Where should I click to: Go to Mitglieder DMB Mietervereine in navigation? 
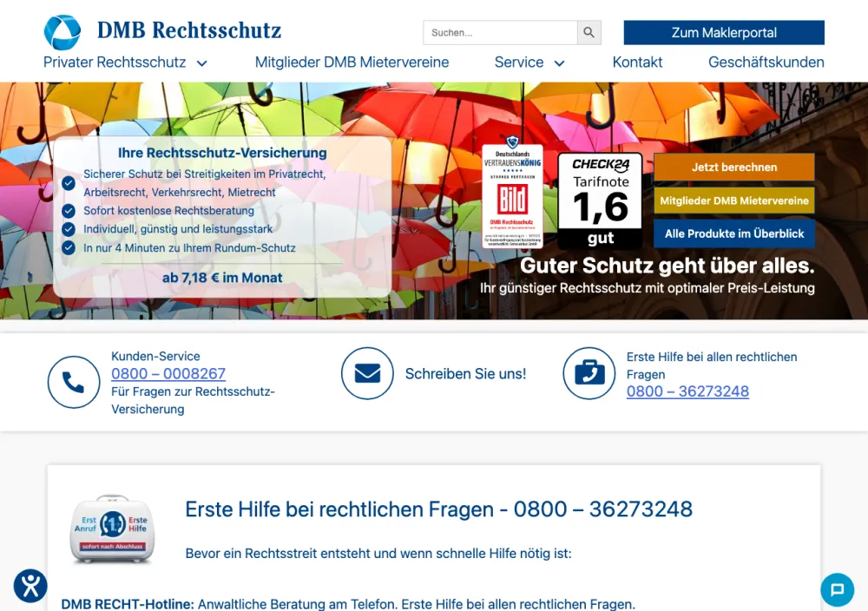352,62
